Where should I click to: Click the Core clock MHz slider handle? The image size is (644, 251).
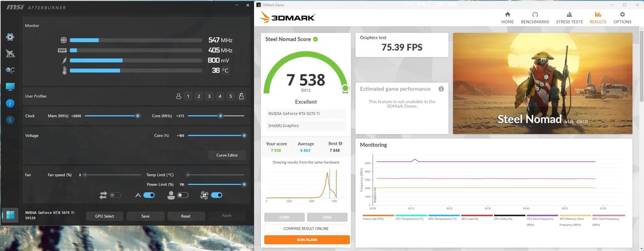click(x=221, y=116)
